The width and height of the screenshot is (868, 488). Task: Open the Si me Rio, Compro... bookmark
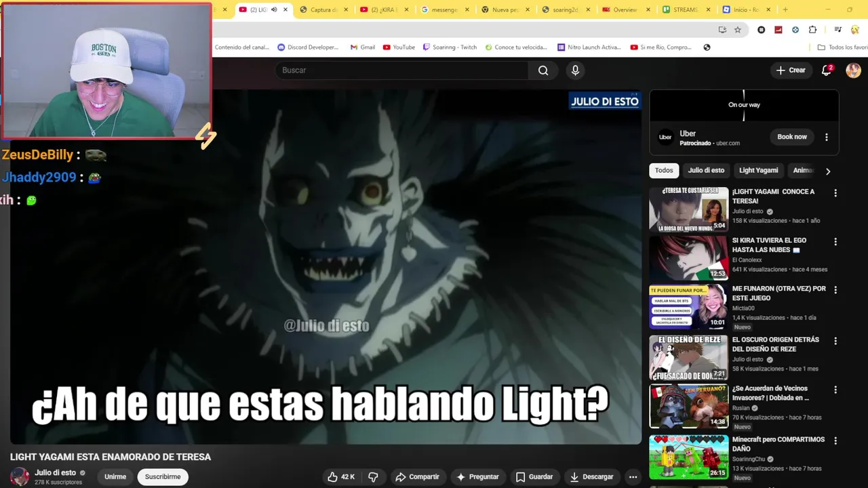[x=661, y=47]
